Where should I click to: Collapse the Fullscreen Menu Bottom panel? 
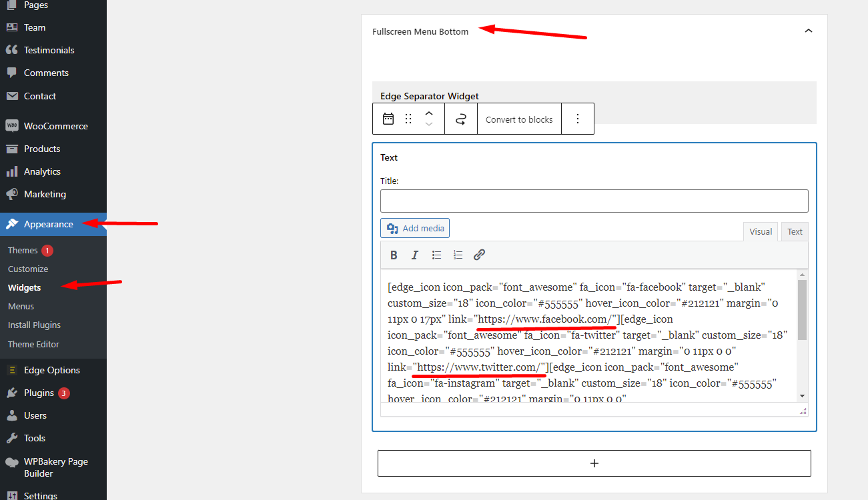click(809, 31)
